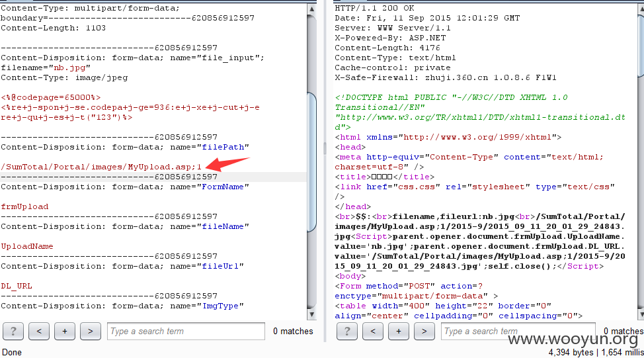Focus the request panel search term field
Screen dimensions: 644x358
click(x=186, y=332)
